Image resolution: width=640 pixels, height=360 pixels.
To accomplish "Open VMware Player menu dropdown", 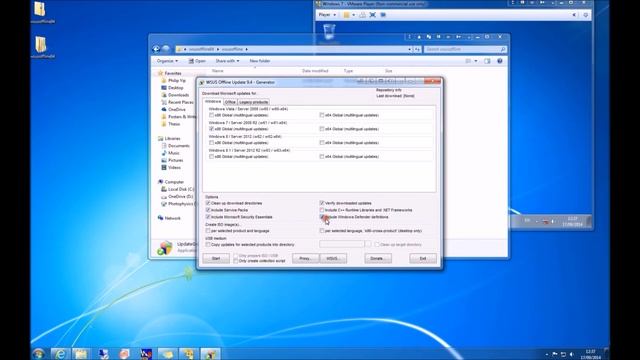I will click(x=327, y=15).
